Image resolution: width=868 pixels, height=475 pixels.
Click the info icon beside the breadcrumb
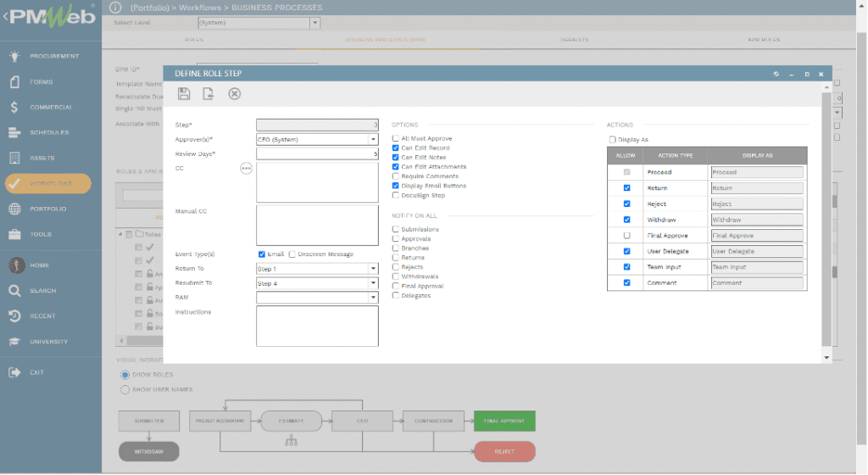(115, 7)
